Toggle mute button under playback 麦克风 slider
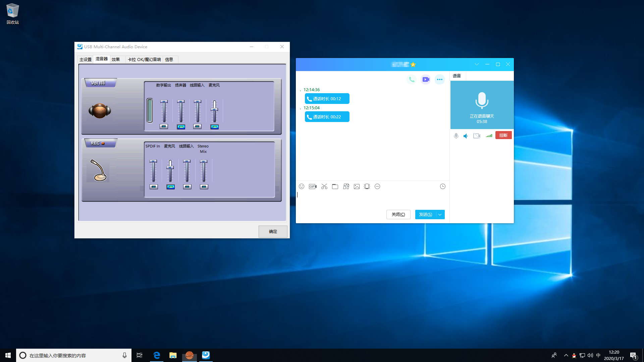 tap(214, 127)
